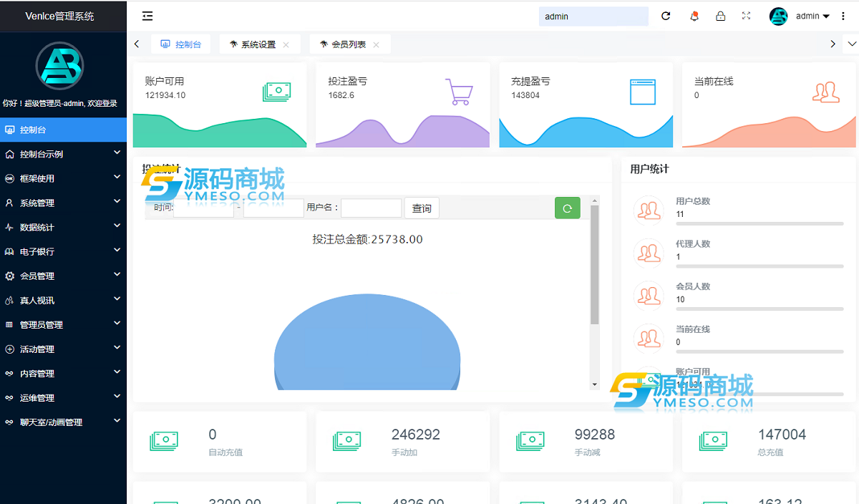Click the 用户总数 progress bar
The image size is (859, 504).
759,223
